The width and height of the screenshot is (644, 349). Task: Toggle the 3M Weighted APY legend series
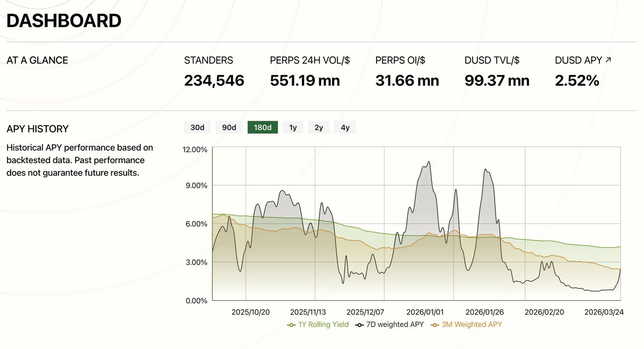[x=466, y=324]
